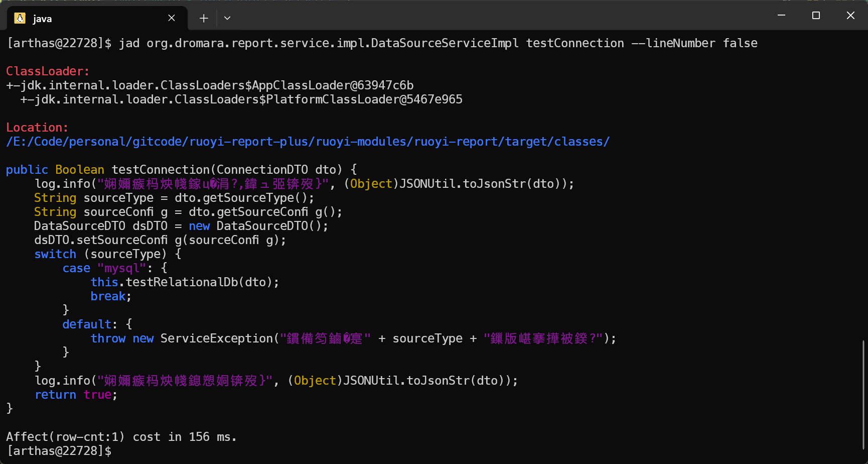Click throw new ServiceException line
Screen dimensions: 868x464
tap(353, 338)
